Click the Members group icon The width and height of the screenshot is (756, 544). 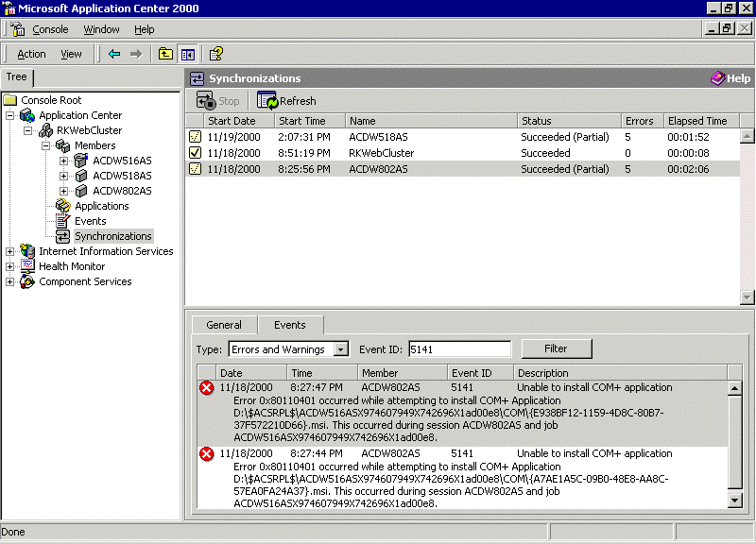pos(63,145)
